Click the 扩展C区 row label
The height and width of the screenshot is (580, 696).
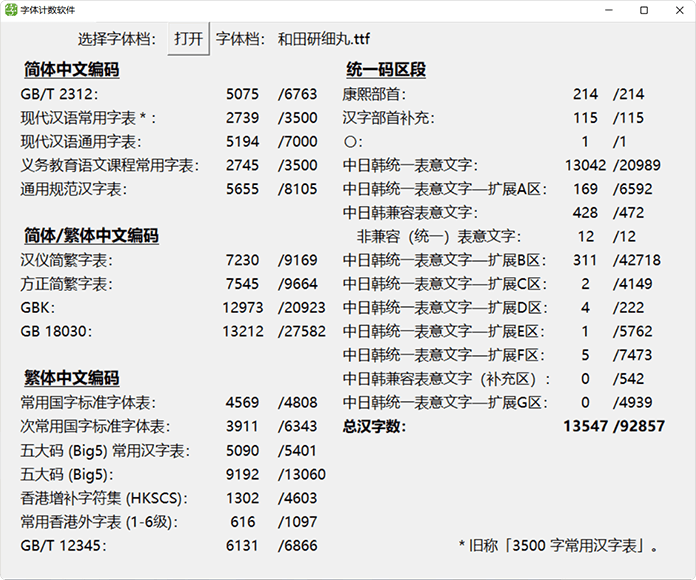click(x=444, y=284)
